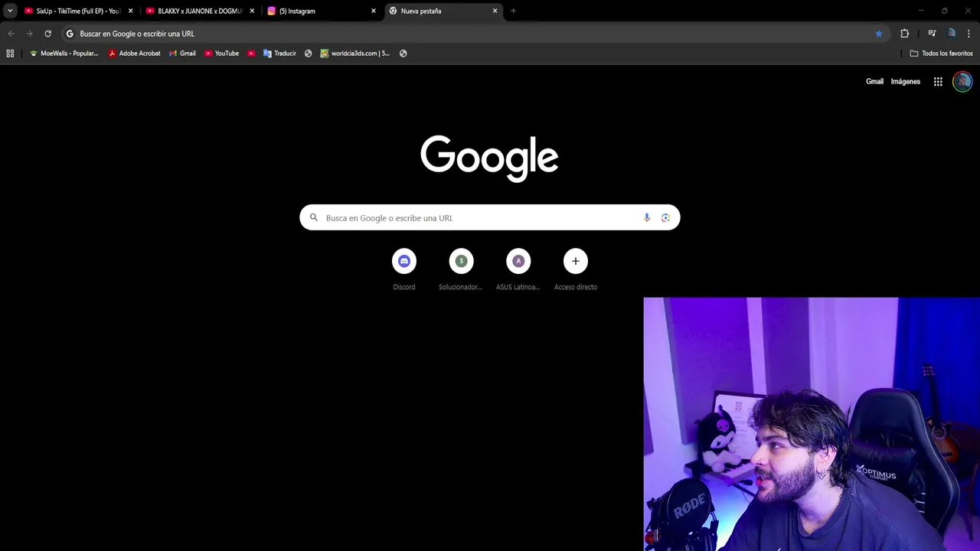Minimize the Chrome window

pyautogui.click(x=921, y=11)
